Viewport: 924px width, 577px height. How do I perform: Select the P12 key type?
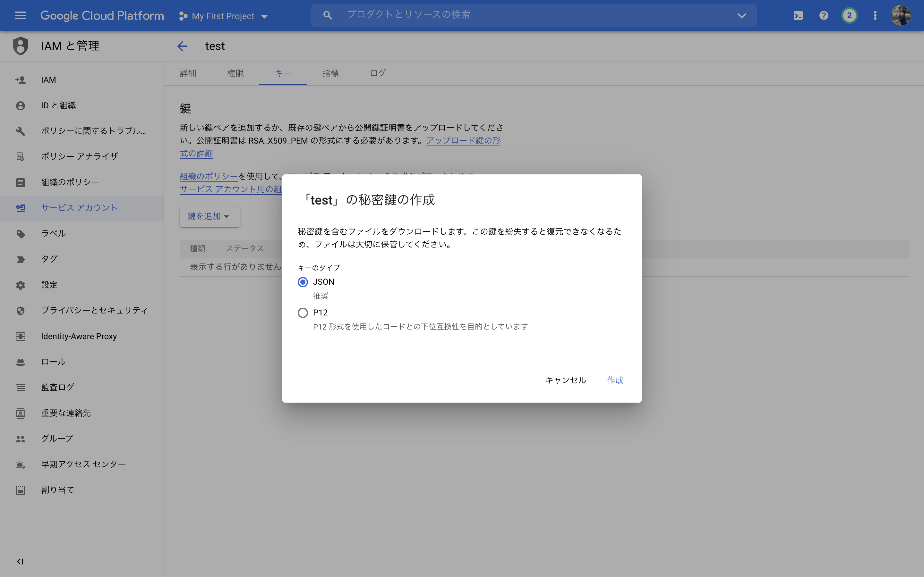303,313
